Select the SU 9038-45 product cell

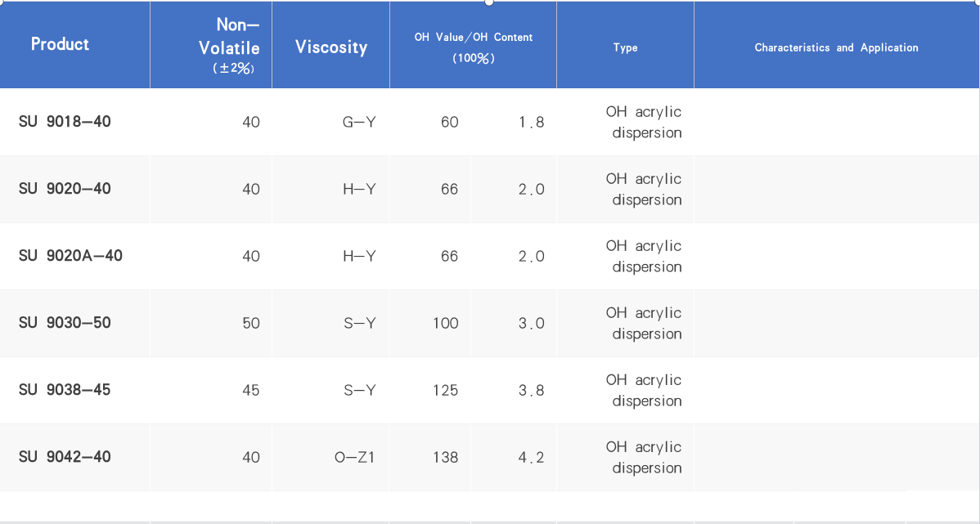coord(65,390)
